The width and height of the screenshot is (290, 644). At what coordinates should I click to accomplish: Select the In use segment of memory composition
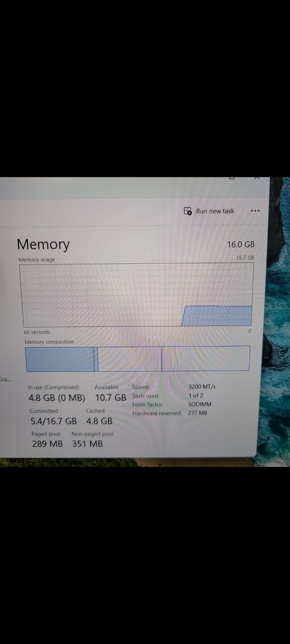tap(60, 359)
